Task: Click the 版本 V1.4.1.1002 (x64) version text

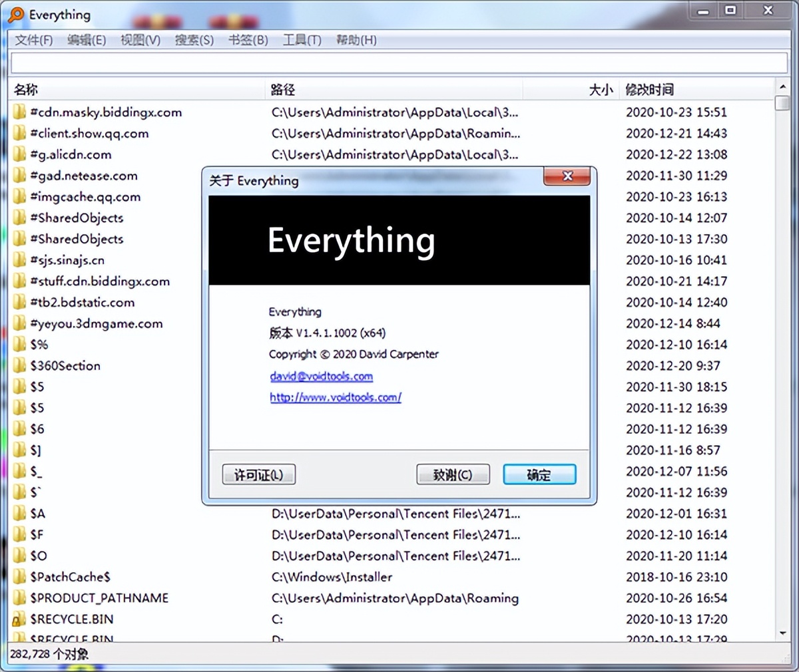Action: tap(328, 333)
